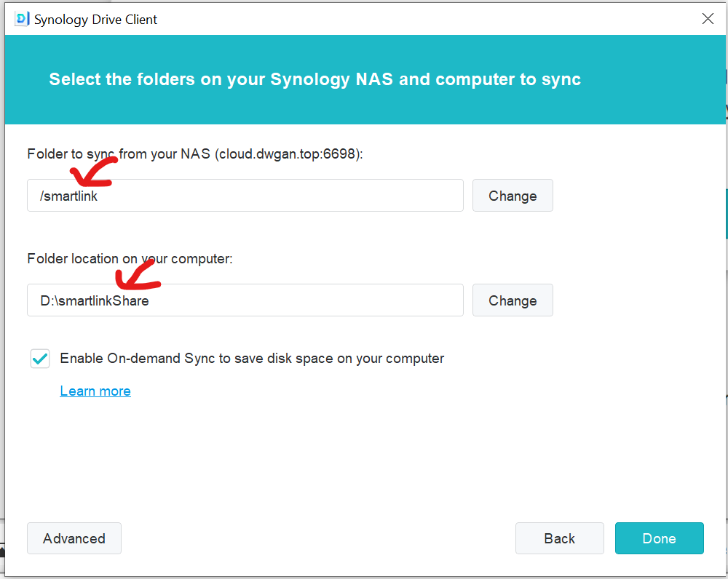Click the teal header banner heading
Screen dimensions: 728x579
click(x=314, y=79)
